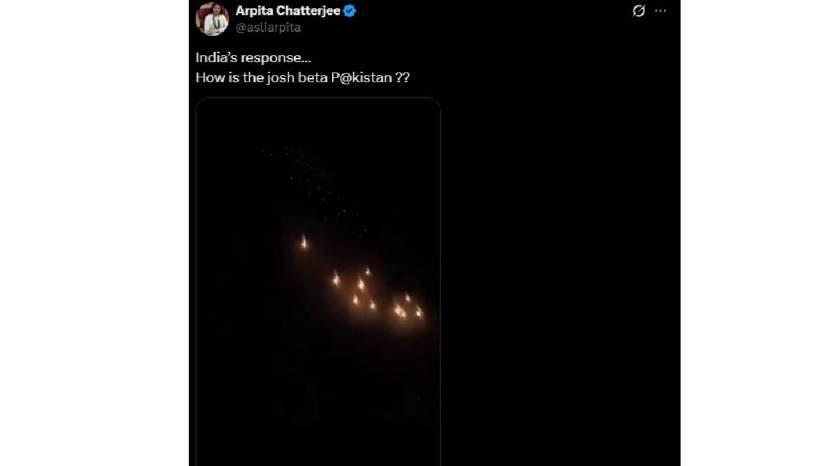
Task: Click the word "P@kistan" in the post
Action: click(372, 76)
